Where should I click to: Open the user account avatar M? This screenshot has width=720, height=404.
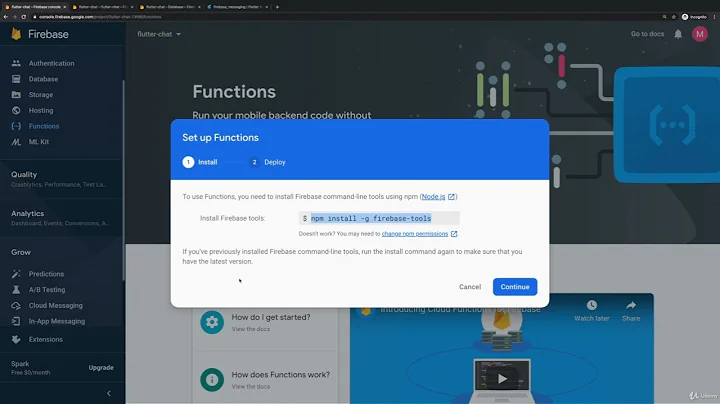(x=700, y=34)
